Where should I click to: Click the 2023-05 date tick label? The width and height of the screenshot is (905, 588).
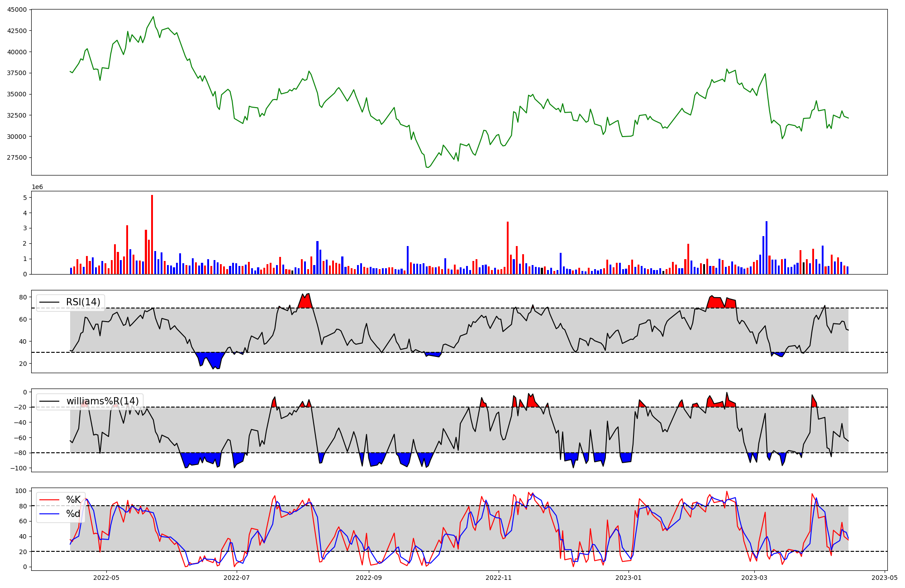884,578
